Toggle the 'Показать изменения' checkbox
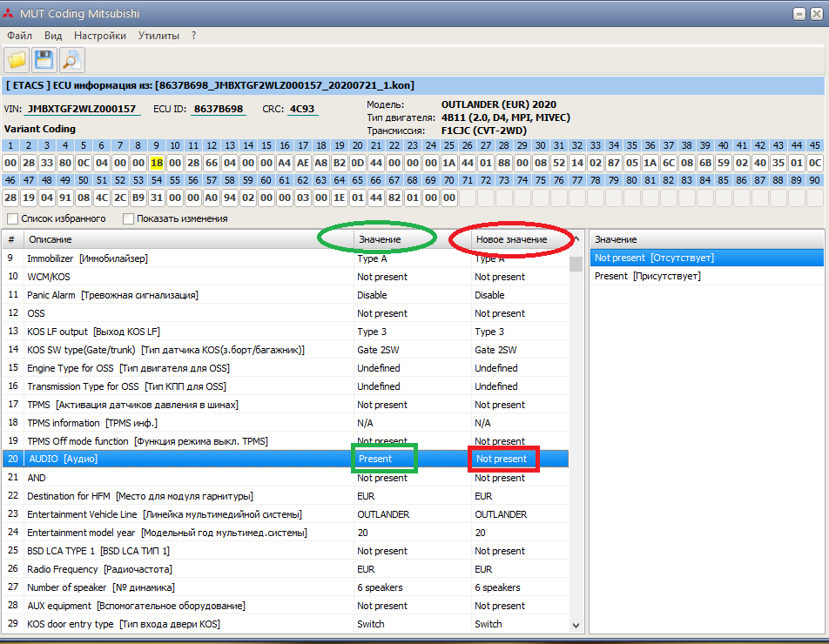This screenshot has width=829, height=644. pyautogui.click(x=128, y=218)
